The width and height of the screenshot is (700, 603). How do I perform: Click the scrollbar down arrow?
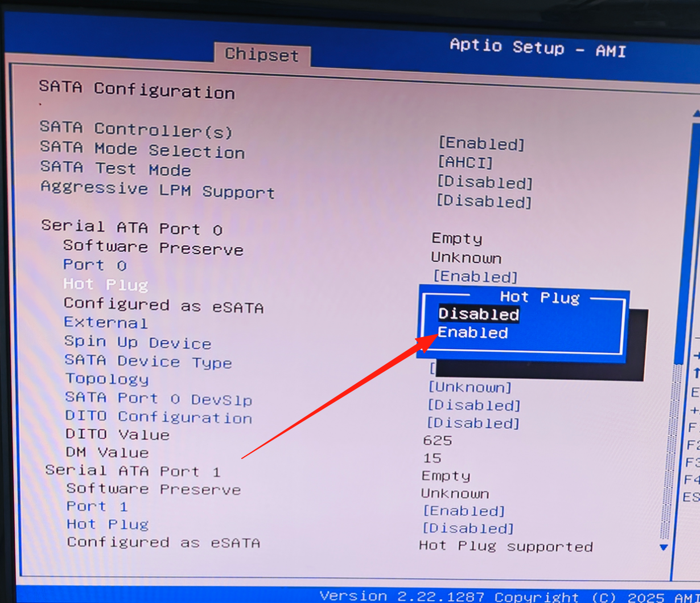pyautogui.click(x=663, y=547)
